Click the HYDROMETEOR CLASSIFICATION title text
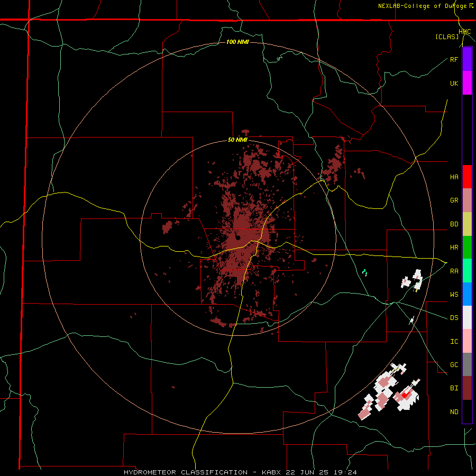Image resolution: width=476 pixels, height=476 pixels. click(x=186, y=472)
